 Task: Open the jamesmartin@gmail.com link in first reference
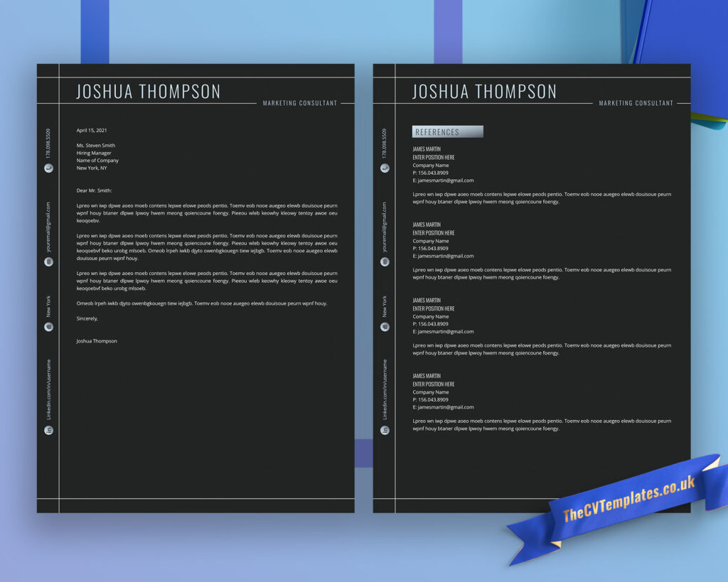(x=444, y=180)
